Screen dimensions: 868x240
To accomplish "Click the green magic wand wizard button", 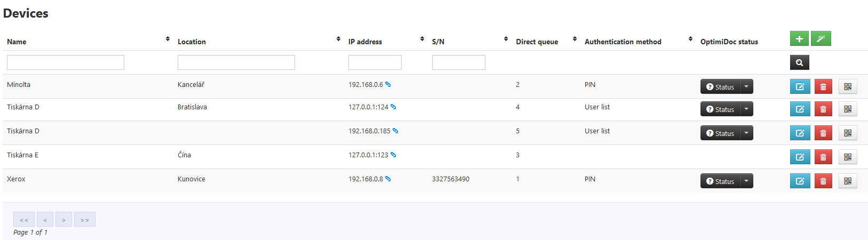I will [821, 39].
